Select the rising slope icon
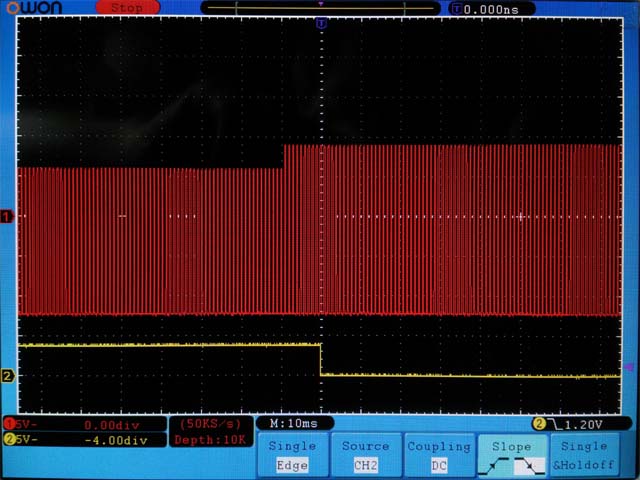The image size is (640, 480). [494, 466]
